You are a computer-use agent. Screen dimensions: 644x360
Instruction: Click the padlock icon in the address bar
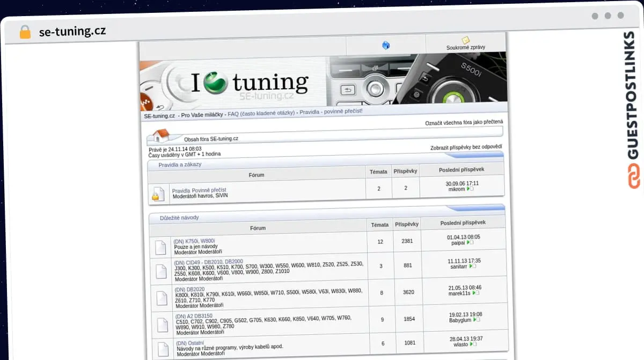(x=25, y=31)
